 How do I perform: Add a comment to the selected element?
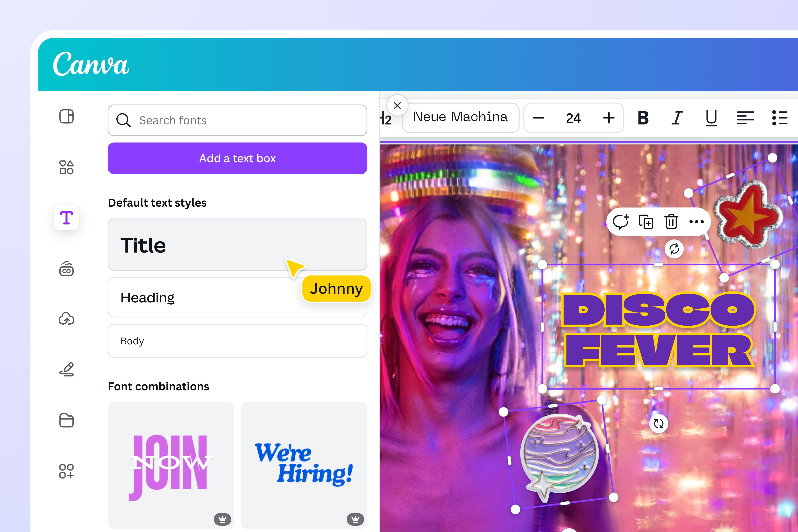point(622,221)
